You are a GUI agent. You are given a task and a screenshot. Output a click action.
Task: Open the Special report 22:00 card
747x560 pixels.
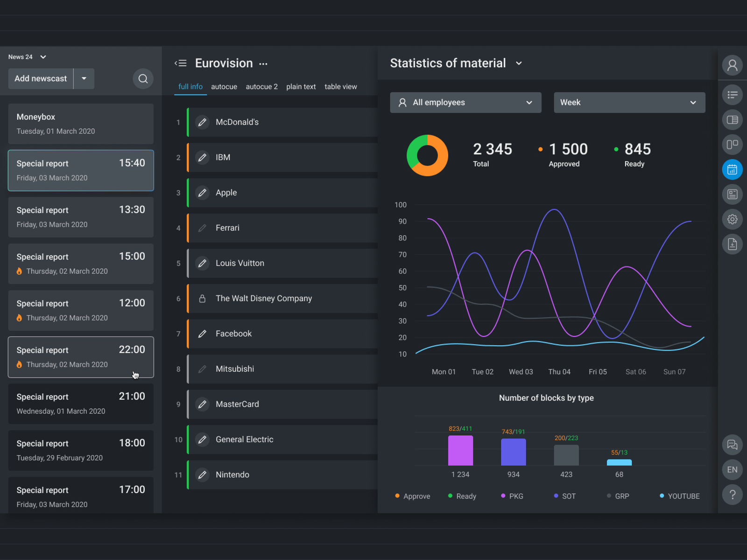(81, 357)
